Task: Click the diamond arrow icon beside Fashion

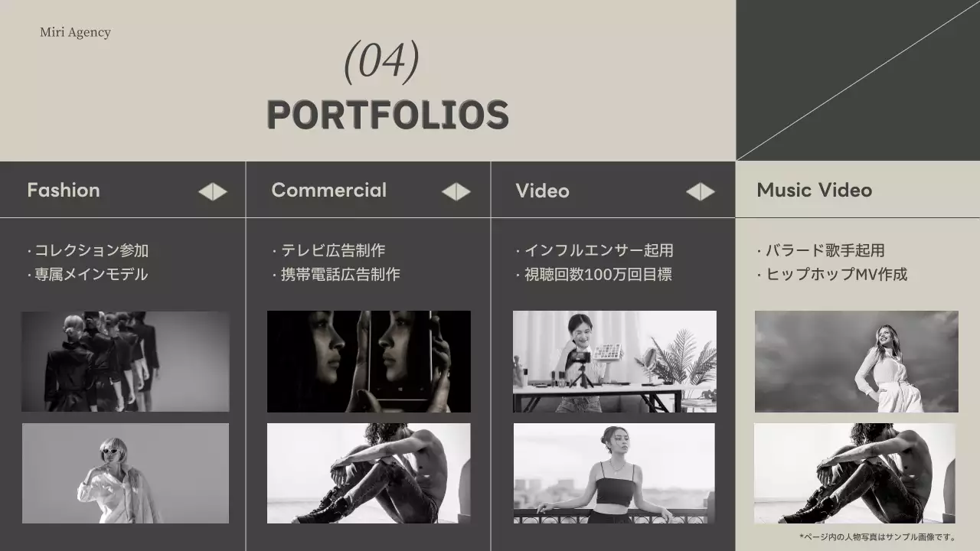Action: tap(213, 191)
